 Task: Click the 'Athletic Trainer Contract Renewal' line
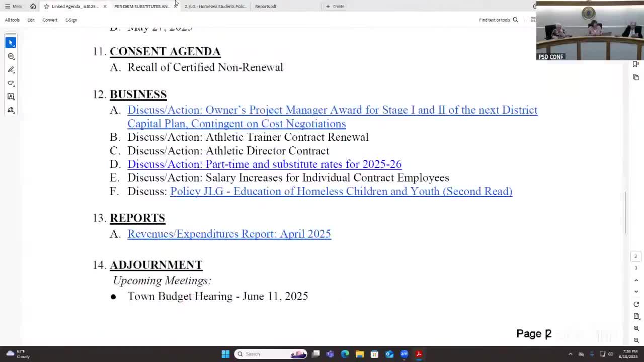coord(248,137)
